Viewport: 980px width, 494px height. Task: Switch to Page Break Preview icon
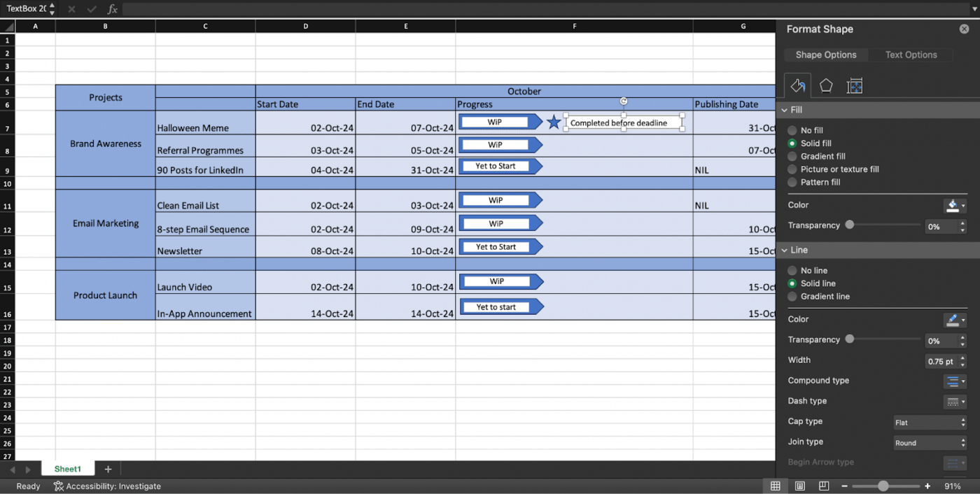[x=824, y=486]
